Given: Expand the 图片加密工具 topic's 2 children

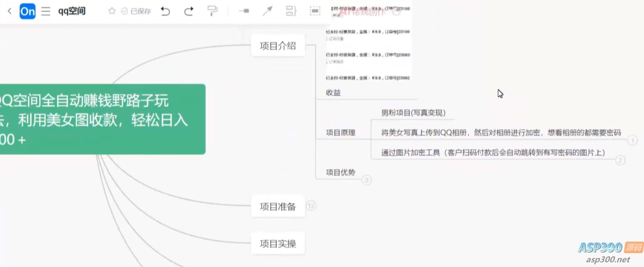Looking at the screenshot, I should tap(620, 160).
